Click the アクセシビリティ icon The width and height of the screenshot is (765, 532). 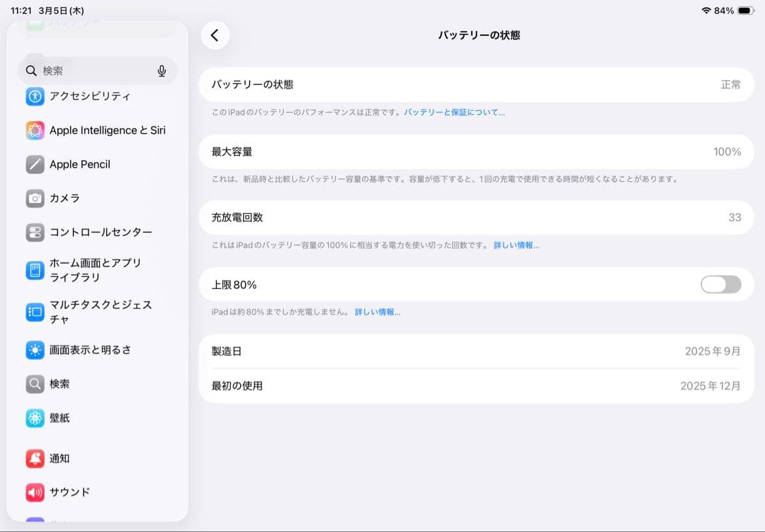(x=35, y=96)
